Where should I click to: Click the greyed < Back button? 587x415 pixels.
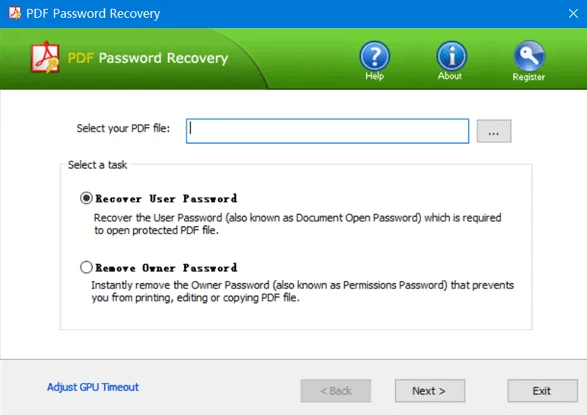pyautogui.click(x=335, y=391)
